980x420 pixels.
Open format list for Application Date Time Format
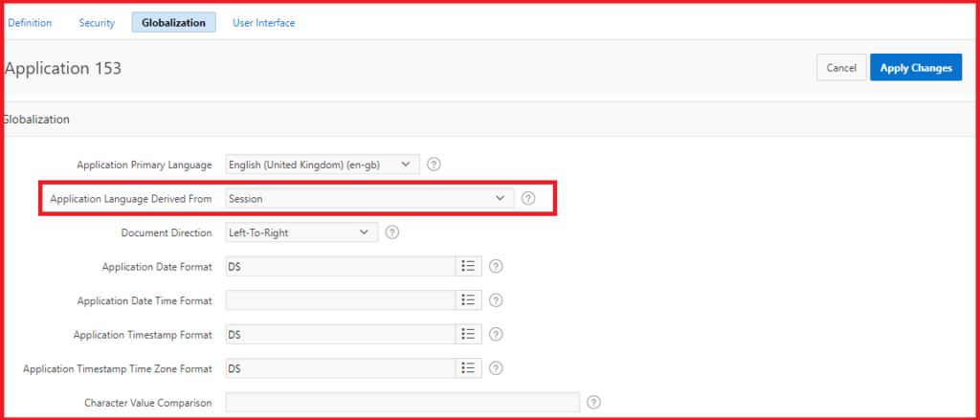click(x=468, y=300)
